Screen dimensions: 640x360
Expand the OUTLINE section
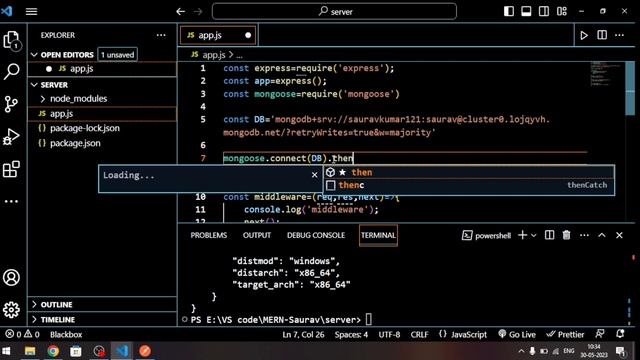click(34, 304)
